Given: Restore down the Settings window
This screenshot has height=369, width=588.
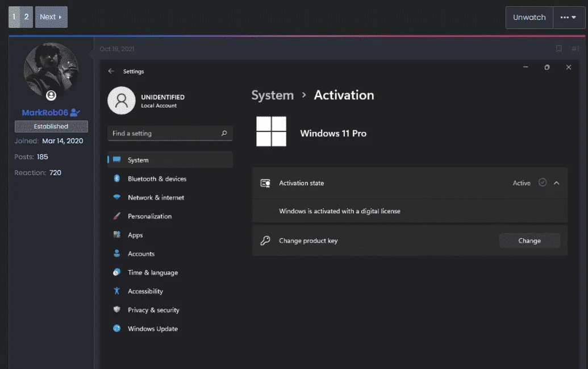Looking at the screenshot, I should point(547,67).
